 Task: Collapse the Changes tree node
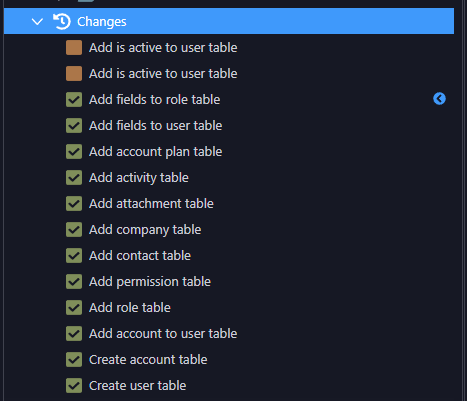tap(37, 22)
